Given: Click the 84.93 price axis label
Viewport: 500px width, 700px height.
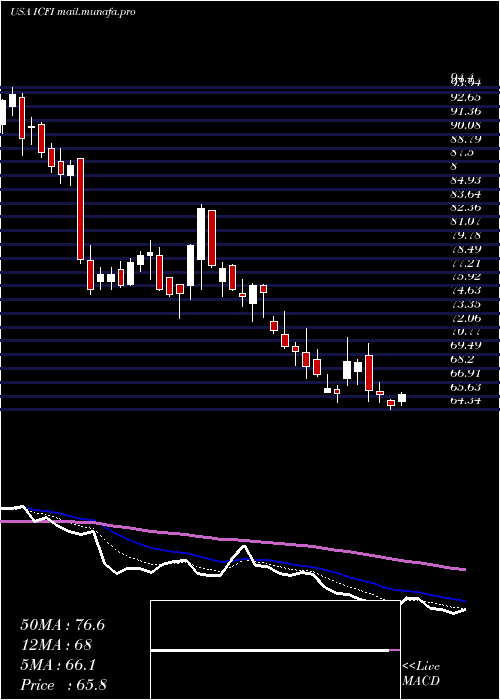Looking at the screenshot, I should tap(466, 180).
